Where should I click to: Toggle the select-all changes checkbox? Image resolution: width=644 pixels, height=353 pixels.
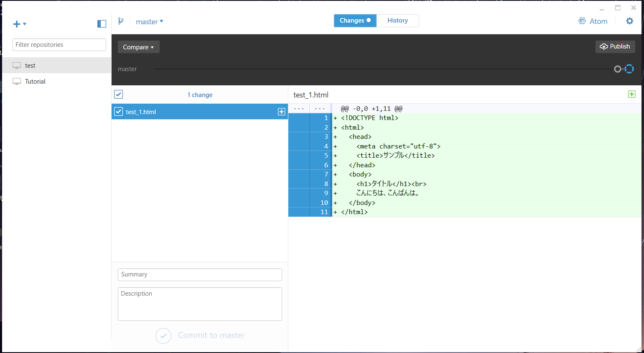click(x=119, y=95)
